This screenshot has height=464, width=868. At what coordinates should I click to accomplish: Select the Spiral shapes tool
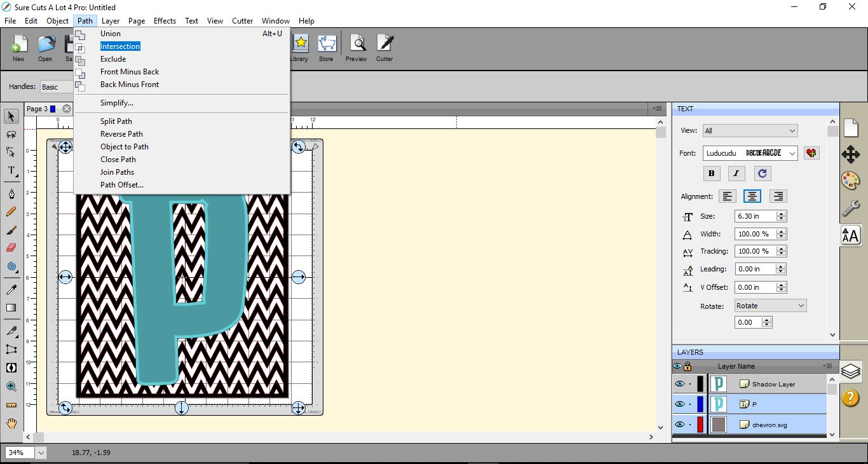click(11, 266)
